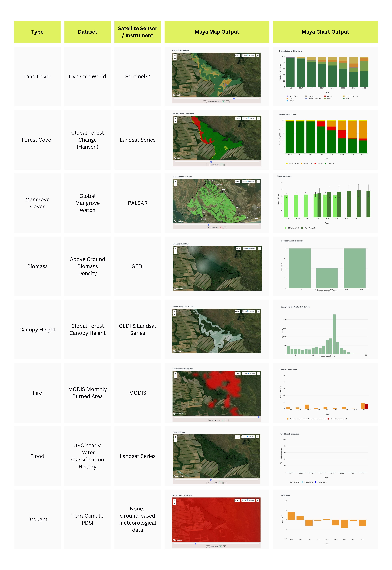The width and height of the screenshot is (392, 570).
Task: Step back a year on the PDSI map
Action: click(208, 547)
